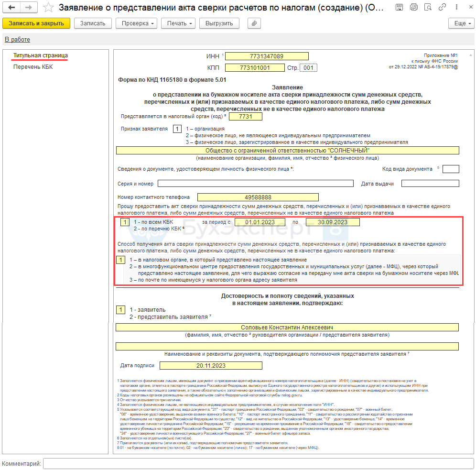The image size is (476, 470).
Task: Click the КБК selection box by 'по всем КБК'
Action: pos(125,222)
